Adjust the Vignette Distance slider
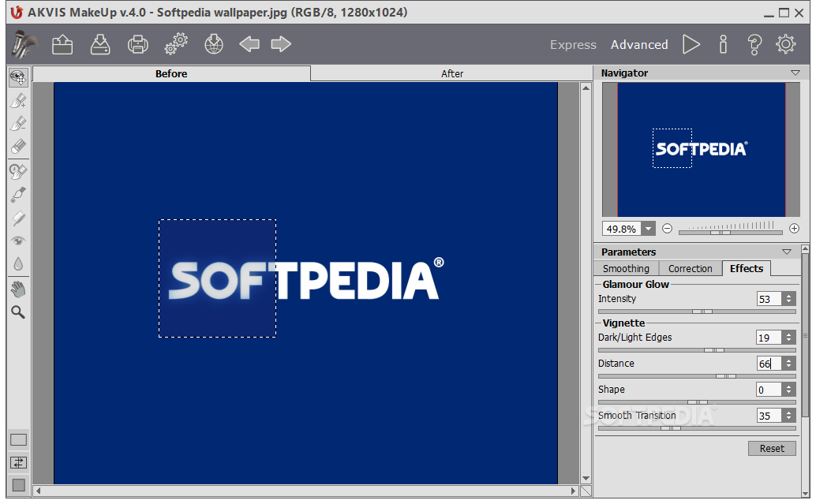816x504 pixels. click(697, 376)
